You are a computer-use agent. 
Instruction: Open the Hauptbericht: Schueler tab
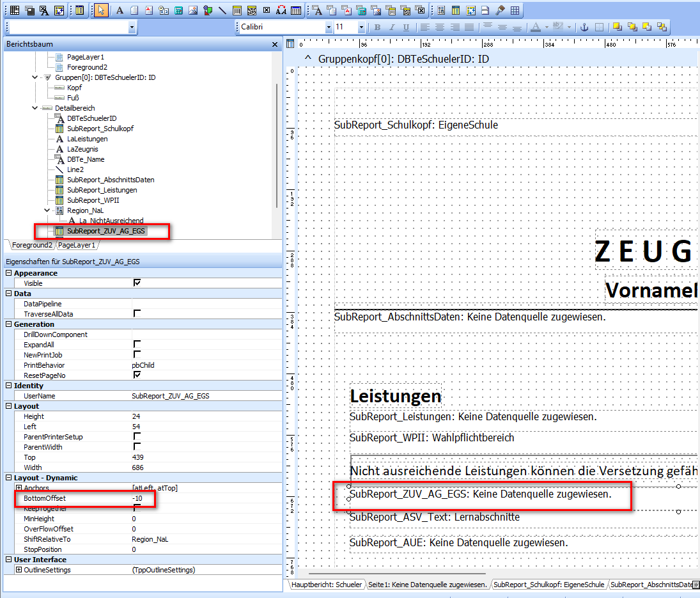click(327, 585)
